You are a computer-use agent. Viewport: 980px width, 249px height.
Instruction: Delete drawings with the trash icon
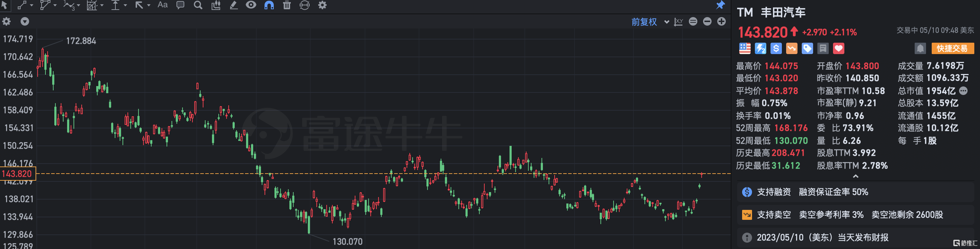coord(287,5)
